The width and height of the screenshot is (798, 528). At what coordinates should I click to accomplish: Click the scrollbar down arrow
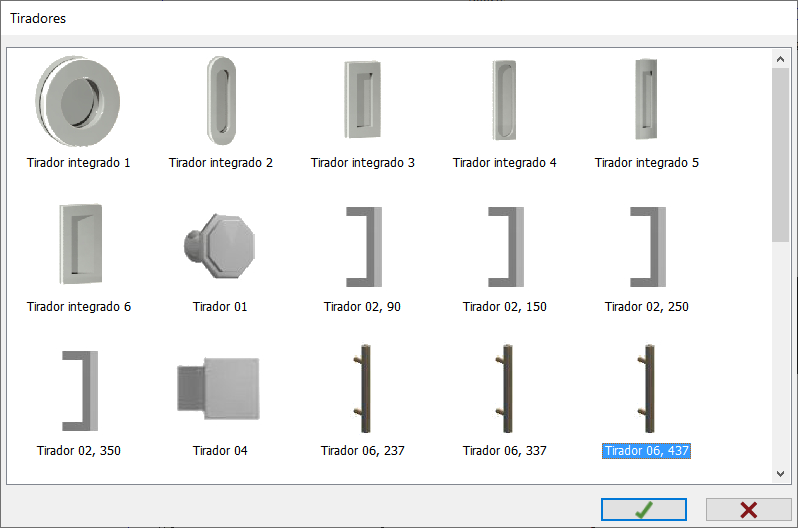coord(780,474)
